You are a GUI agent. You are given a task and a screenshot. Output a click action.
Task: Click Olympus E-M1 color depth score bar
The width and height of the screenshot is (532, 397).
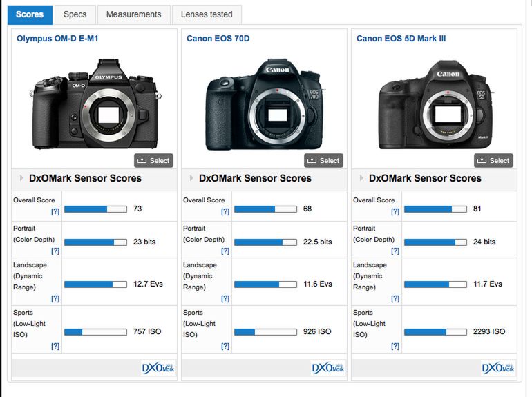pyautogui.click(x=95, y=242)
